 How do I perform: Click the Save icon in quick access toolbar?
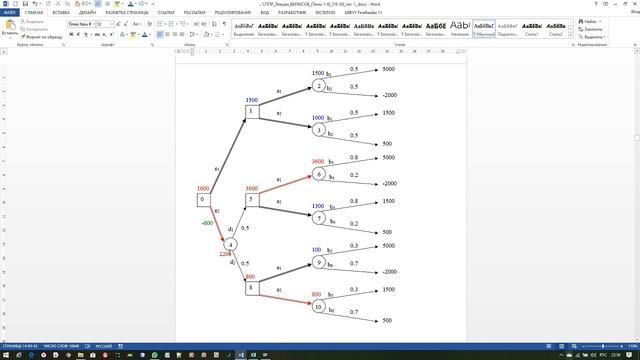[25, 4]
